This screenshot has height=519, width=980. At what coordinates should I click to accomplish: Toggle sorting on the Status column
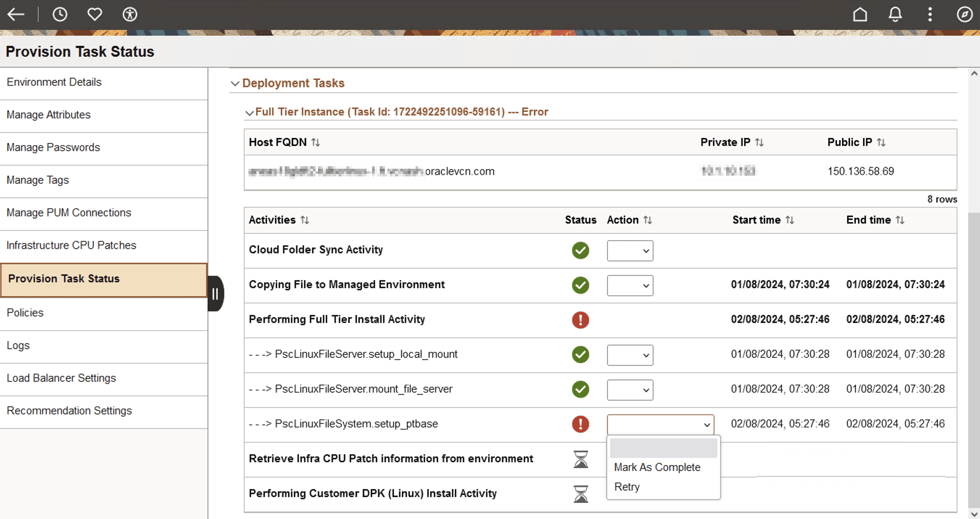pyautogui.click(x=580, y=220)
